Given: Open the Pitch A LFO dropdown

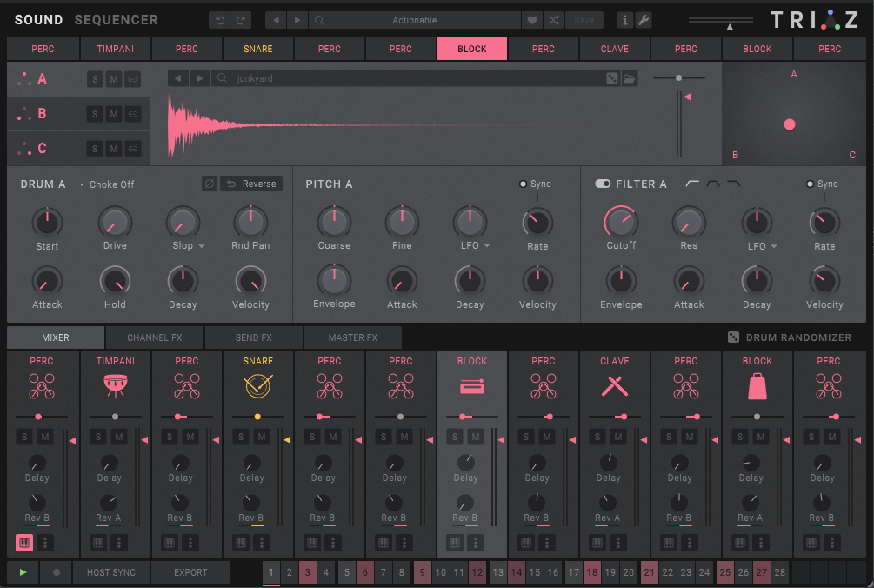Looking at the screenshot, I should [x=487, y=245].
